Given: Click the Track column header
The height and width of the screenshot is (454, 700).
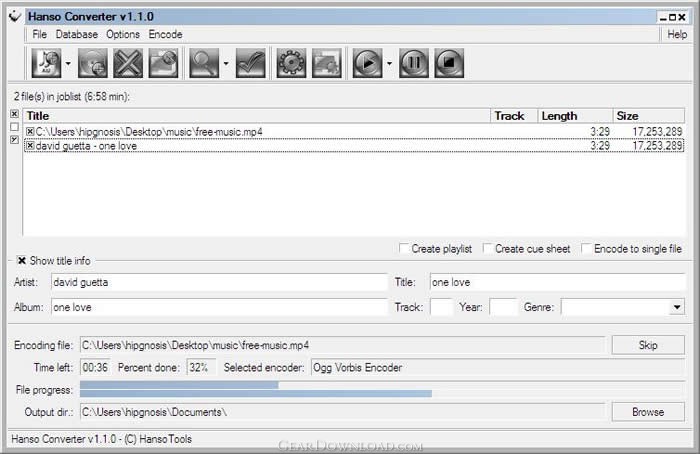Looking at the screenshot, I should tap(514, 116).
